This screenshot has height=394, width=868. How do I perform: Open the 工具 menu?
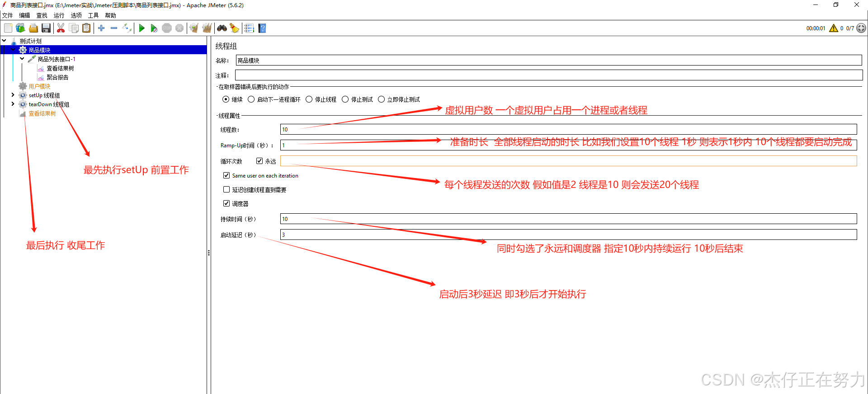93,15
